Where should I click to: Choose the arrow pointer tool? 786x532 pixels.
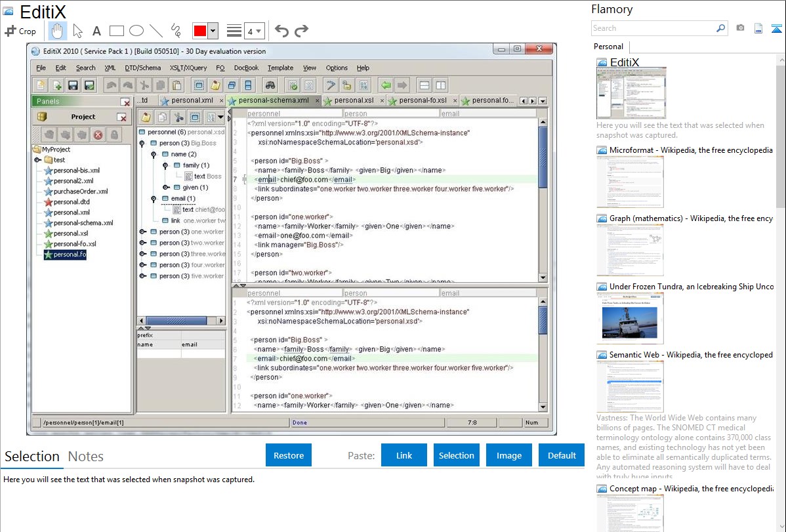(x=77, y=31)
